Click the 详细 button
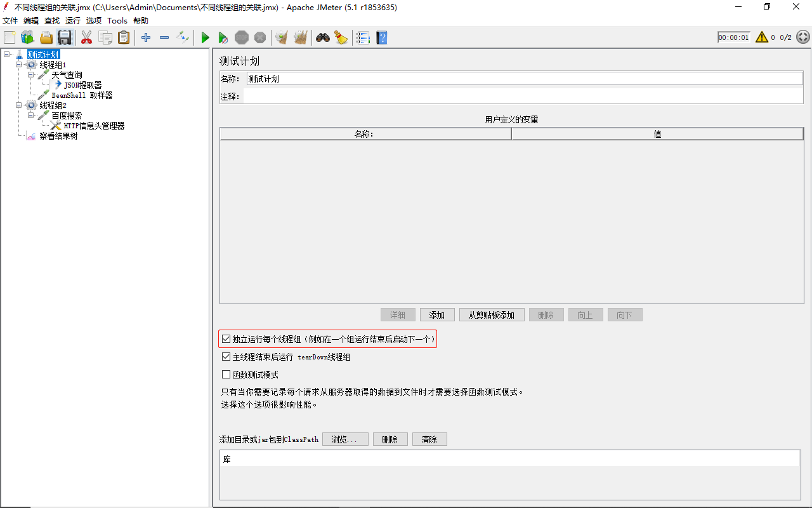This screenshot has height=508, width=812. (398, 315)
